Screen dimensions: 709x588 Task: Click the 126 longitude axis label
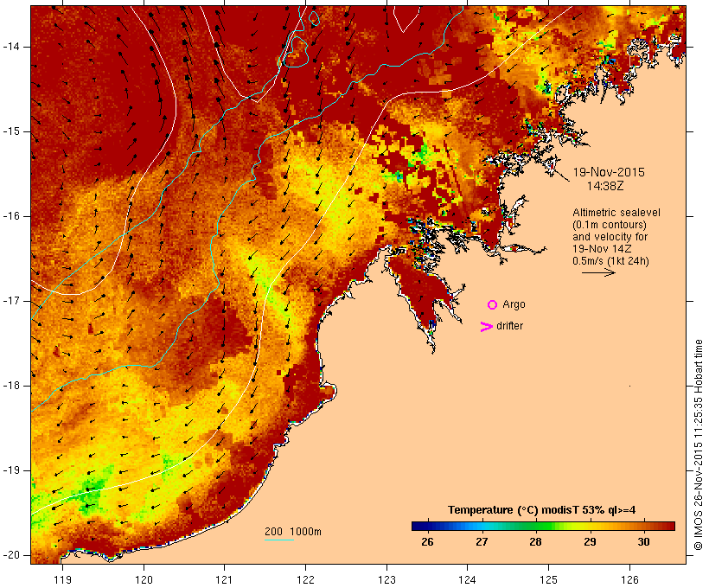click(629, 579)
